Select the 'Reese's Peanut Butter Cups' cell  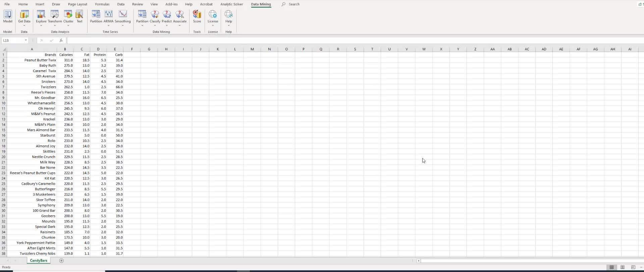32,173
